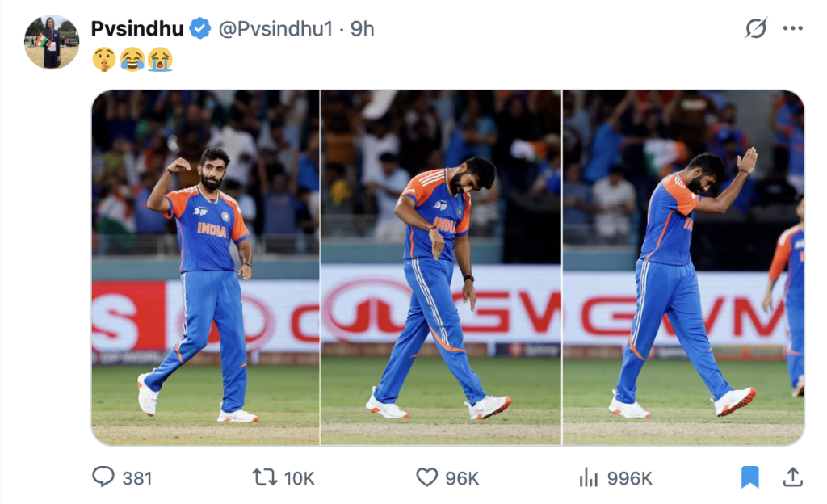Like the tweet with the heart icon
Viewport: 827px width, 504px height.
427,477
